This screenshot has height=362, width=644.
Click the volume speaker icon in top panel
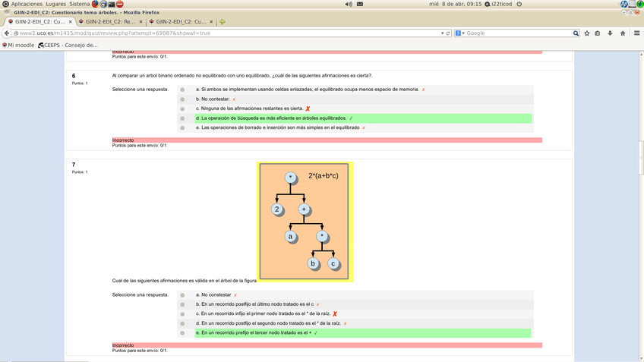349,4
